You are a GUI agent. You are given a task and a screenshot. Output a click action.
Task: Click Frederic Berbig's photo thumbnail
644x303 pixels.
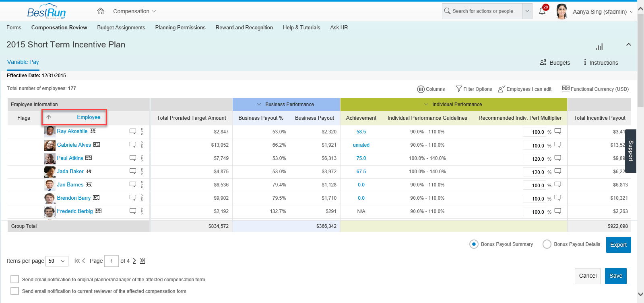pyautogui.click(x=50, y=211)
